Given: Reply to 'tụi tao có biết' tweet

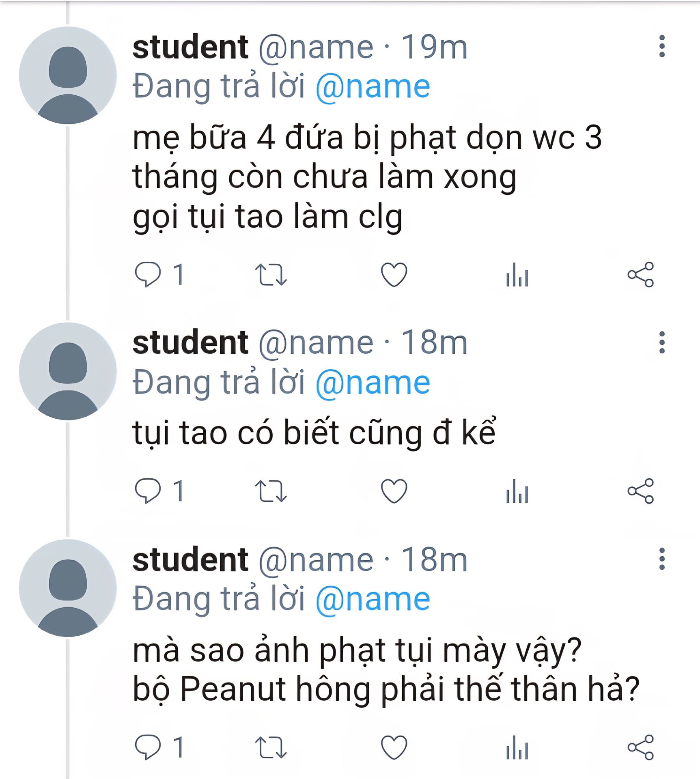Looking at the screenshot, I should (x=148, y=491).
